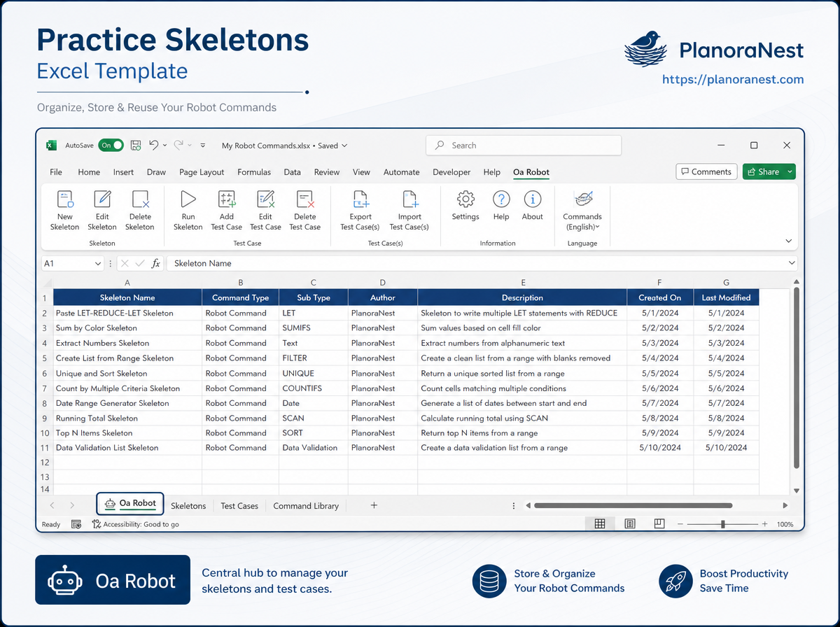Click the Search box in title bar

tap(524, 146)
